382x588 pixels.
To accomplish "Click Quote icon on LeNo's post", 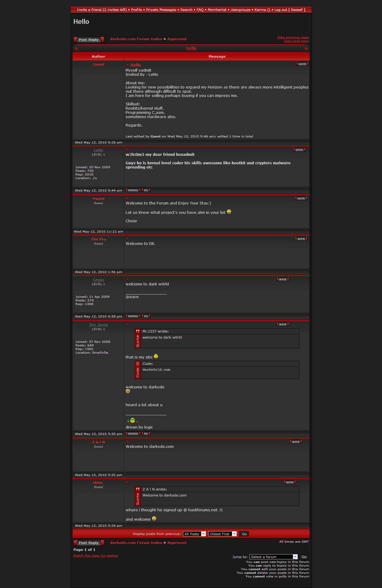I will click(x=299, y=150).
